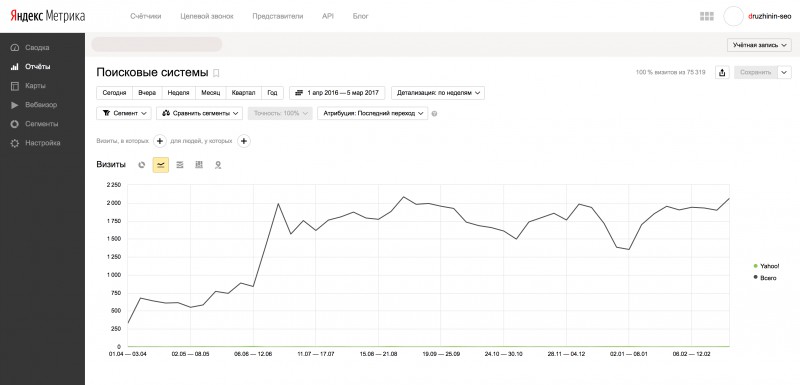The width and height of the screenshot is (800, 385).
Task: Go to Представители page
Action: [278, 16]
